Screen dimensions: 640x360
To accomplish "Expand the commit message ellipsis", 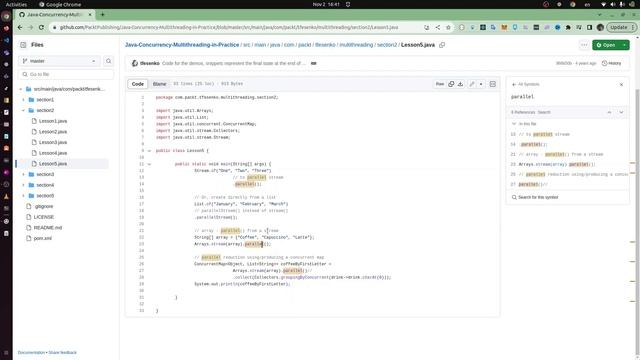I will pyautogui.click(x=313, y=63).
